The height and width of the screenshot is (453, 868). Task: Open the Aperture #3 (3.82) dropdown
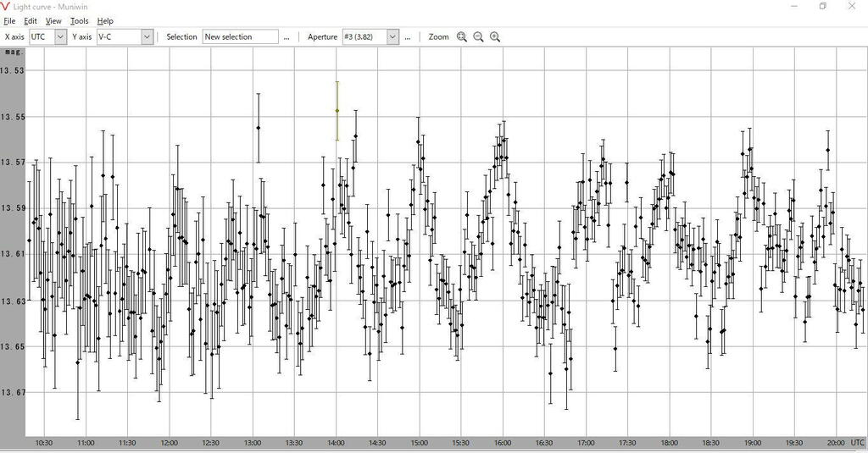point(392,37)
